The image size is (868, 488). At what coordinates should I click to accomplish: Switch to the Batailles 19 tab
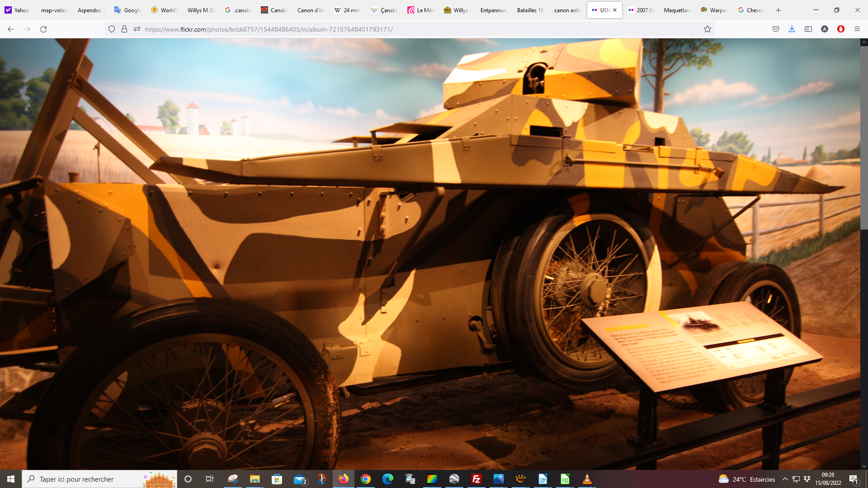[530, 10]
